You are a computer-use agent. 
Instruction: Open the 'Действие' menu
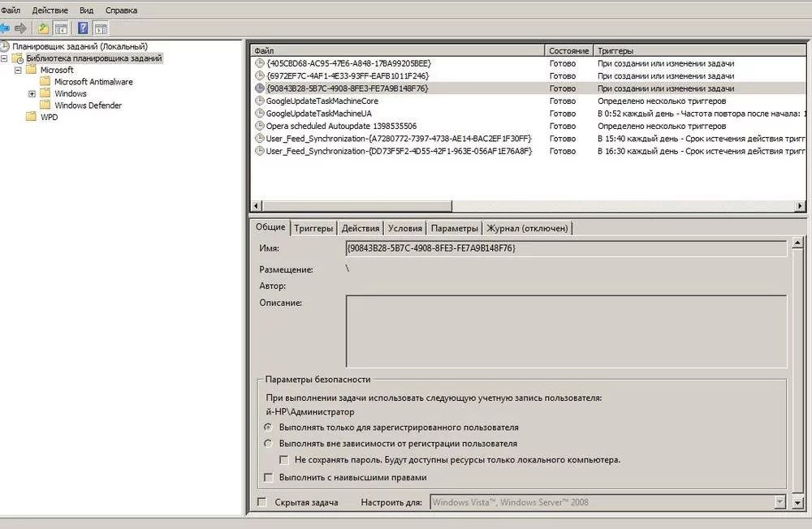pos(50,10)
